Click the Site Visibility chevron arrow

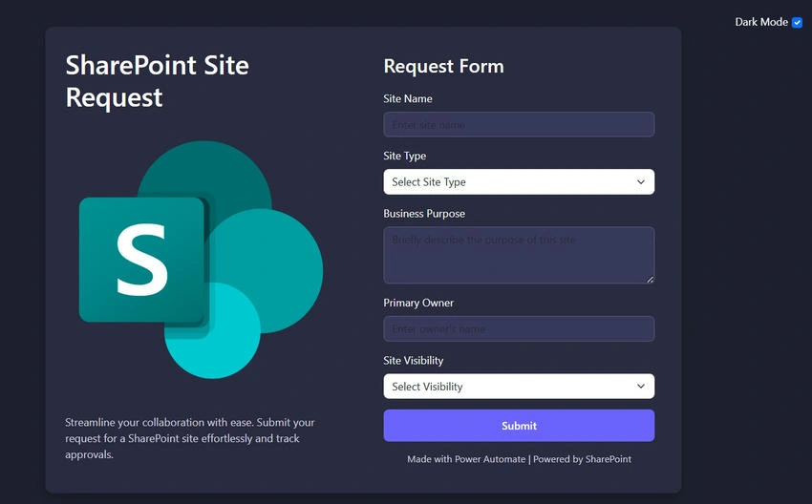point(641,387)
